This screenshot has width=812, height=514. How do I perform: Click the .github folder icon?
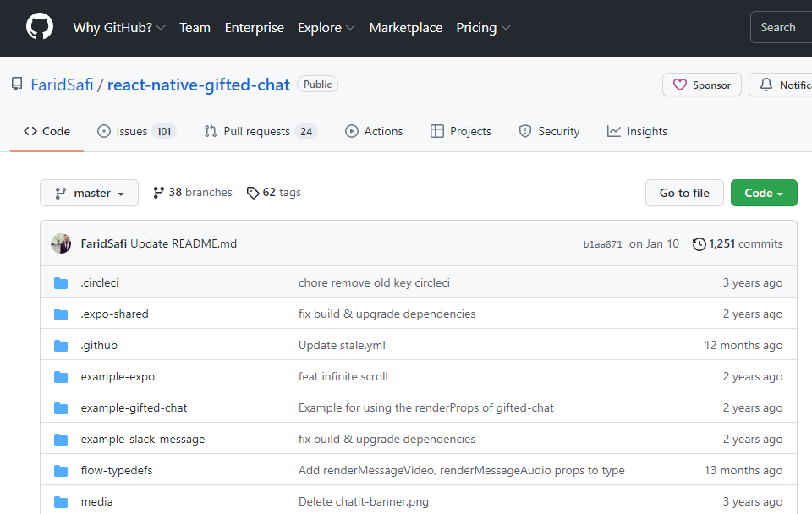click(61, 346)
